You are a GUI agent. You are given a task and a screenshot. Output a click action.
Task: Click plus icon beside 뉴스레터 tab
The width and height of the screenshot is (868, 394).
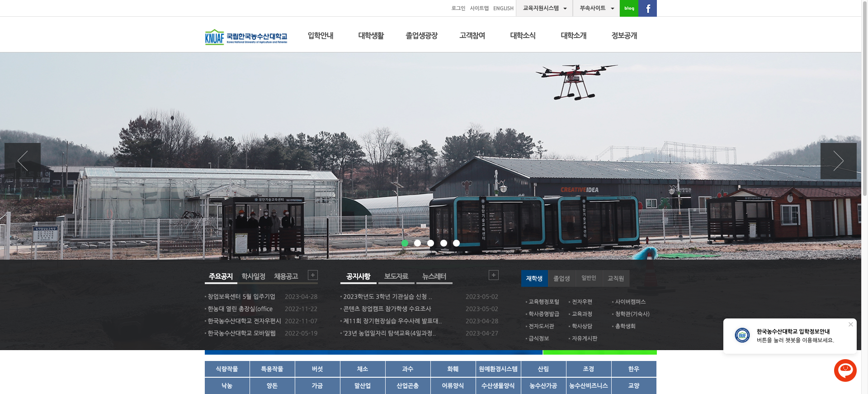pos(493,275)
